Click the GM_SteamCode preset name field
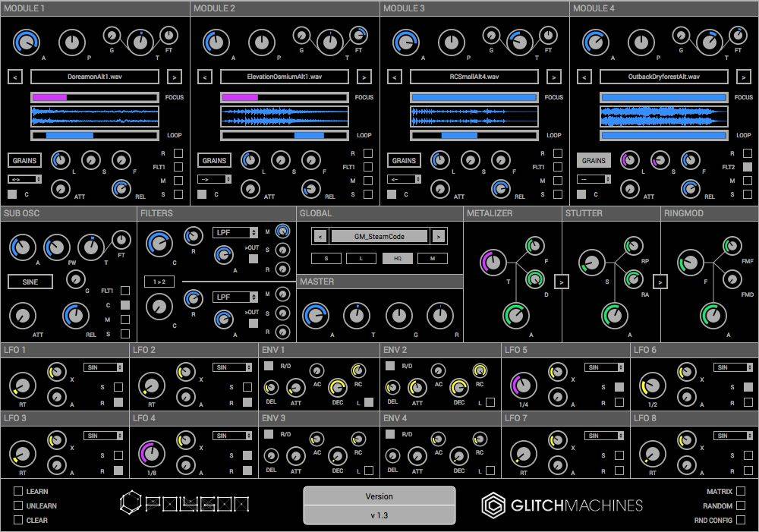Screen dimensions: 759x532 pos(379,237)
